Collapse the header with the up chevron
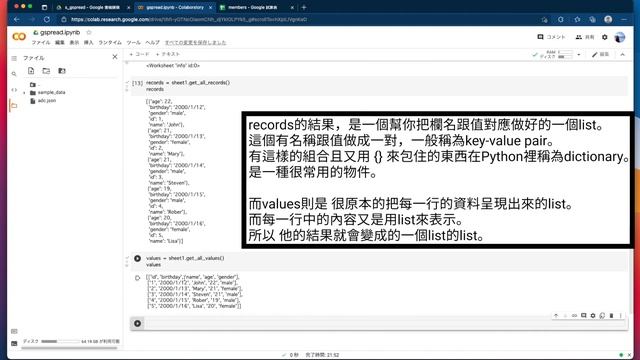 pos(622,54)
